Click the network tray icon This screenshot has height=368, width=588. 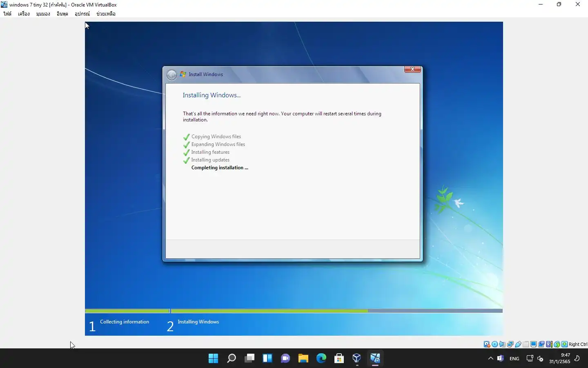coord(530,359)
